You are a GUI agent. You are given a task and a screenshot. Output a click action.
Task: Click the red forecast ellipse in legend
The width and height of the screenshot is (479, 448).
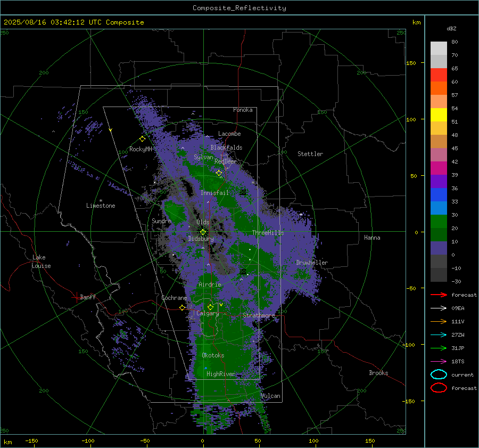click(439, 388)
